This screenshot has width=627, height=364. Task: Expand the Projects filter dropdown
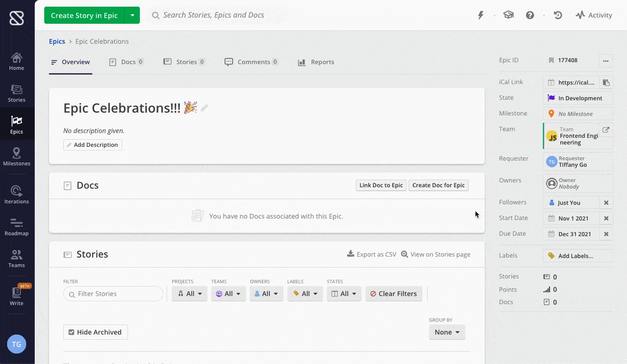point(189,294)
